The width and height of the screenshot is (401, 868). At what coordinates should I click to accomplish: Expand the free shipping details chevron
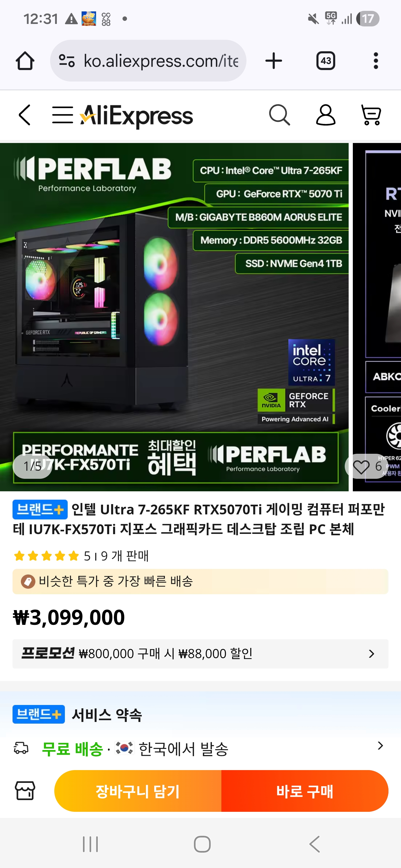point(380,746)
